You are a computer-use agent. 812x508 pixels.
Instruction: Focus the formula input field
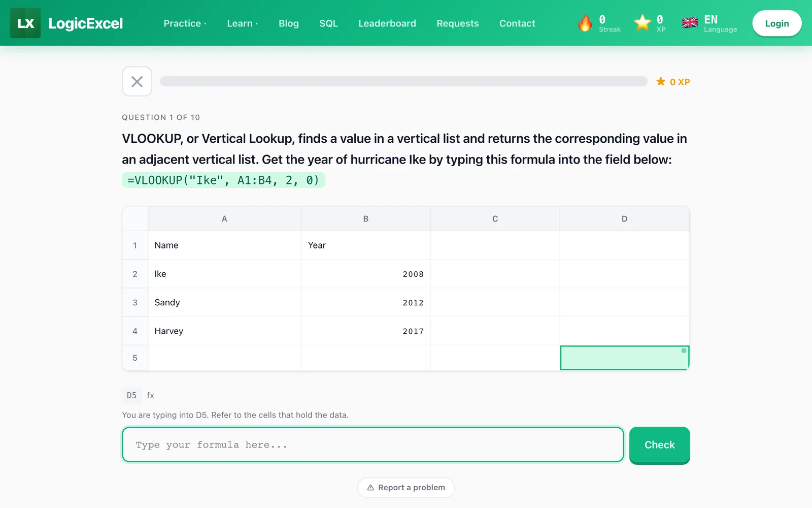point(373,444)
